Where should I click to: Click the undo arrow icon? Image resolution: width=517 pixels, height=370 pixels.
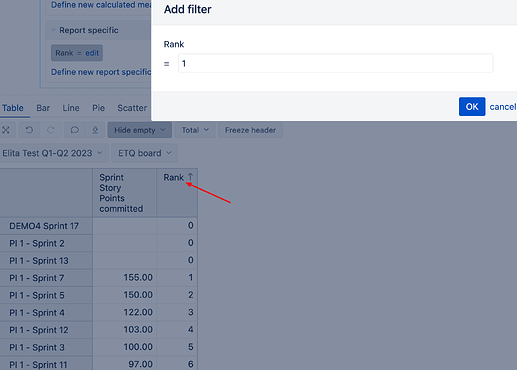pos(29,130)
